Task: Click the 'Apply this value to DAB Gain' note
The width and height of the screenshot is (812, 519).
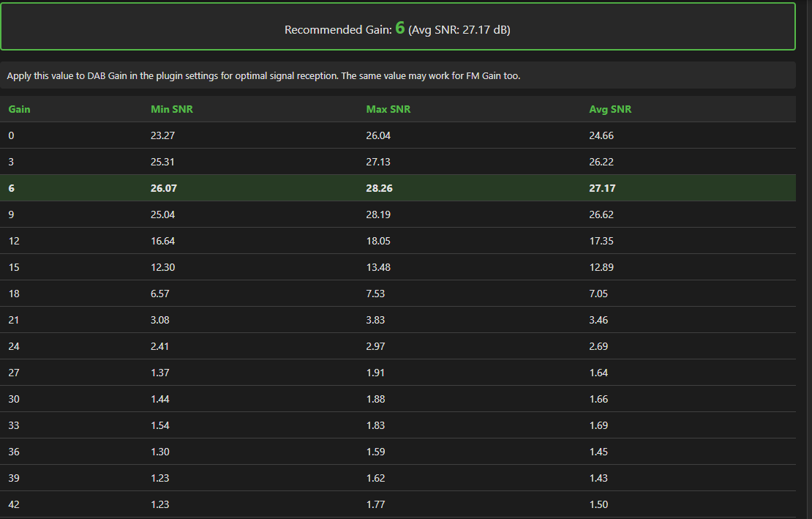Action: point(263,75)
